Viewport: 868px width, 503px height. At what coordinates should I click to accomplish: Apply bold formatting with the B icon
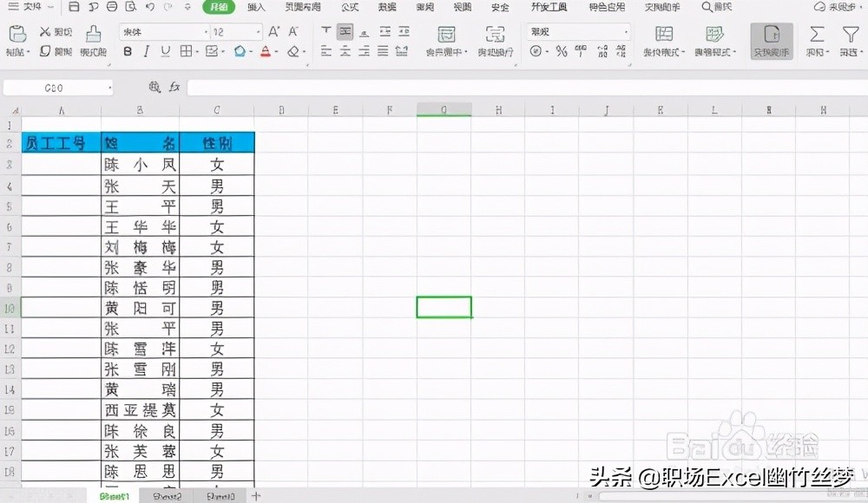pos(128,52)
